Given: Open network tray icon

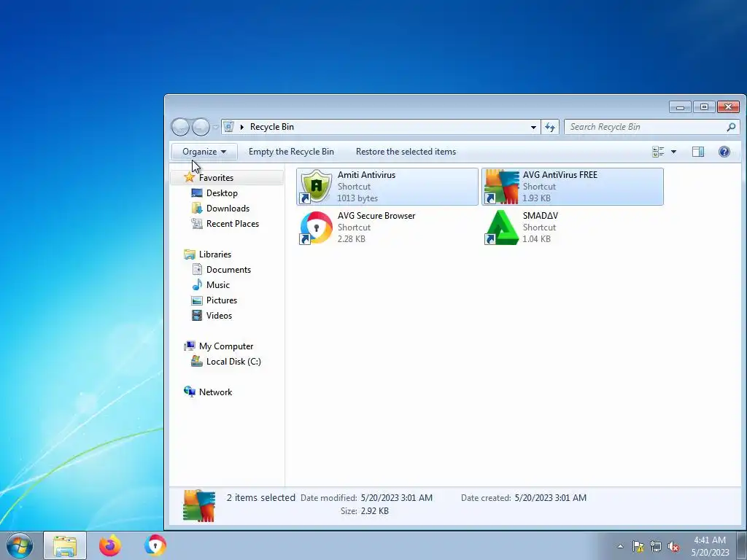Looking at the screenshot, I should tap(656, 546).
